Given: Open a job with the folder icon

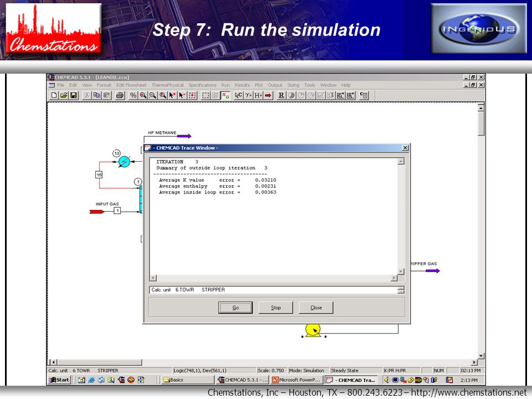Looking at the screenshot, I should click(63, 95).
